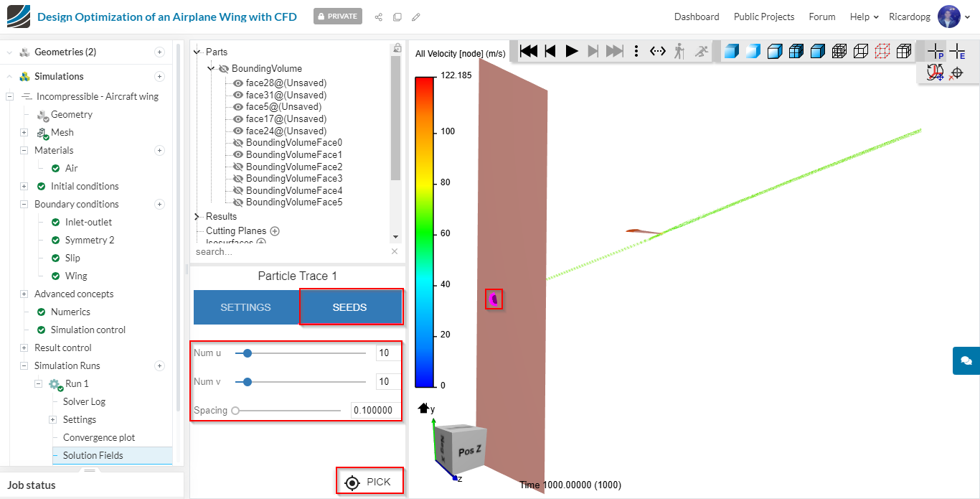Viewport: 980px width, 499px height.
Task: Select the walking-speed playback icon
Action: (x=679, y=51)
